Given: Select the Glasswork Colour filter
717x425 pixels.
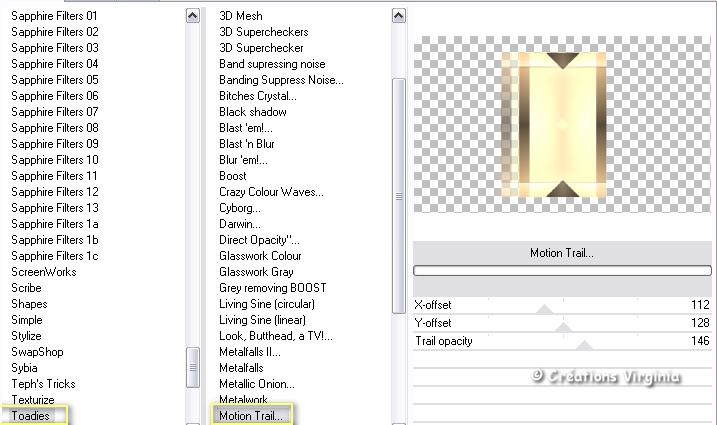Looking at the screenshot, I should (258, 255).
